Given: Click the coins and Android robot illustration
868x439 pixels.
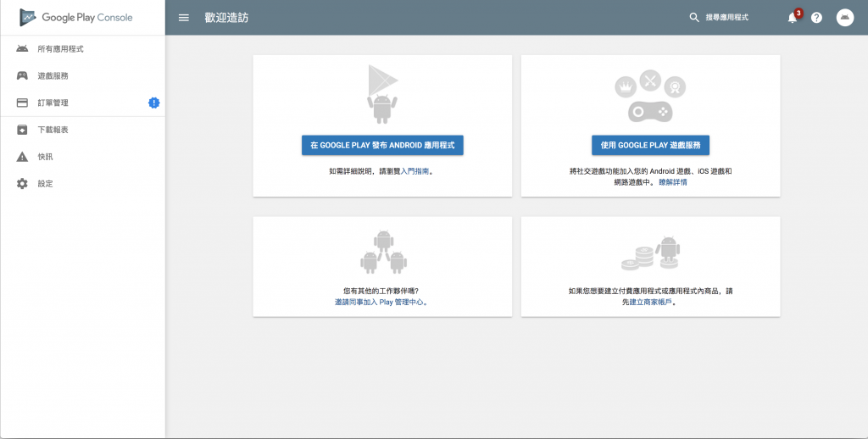Looking at the screenshot, I should (x=650, y=253).
